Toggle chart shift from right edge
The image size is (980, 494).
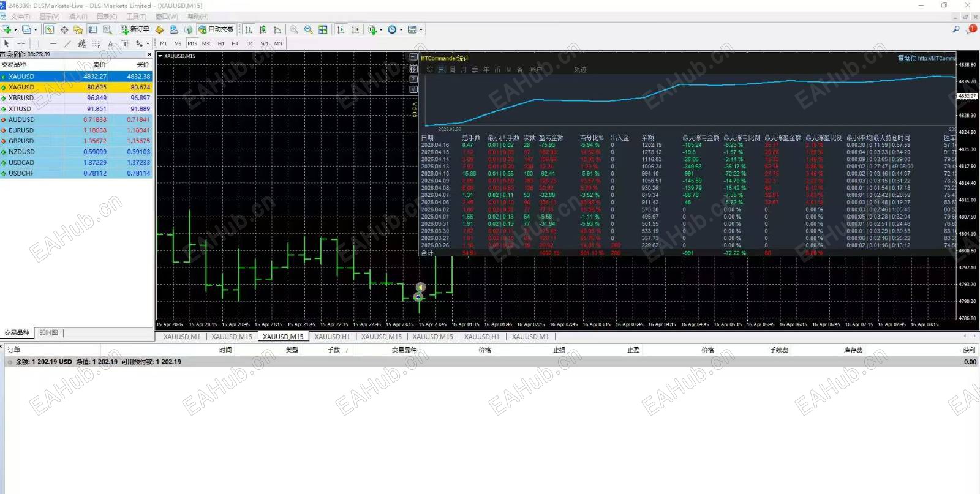[x=355, y=29]
